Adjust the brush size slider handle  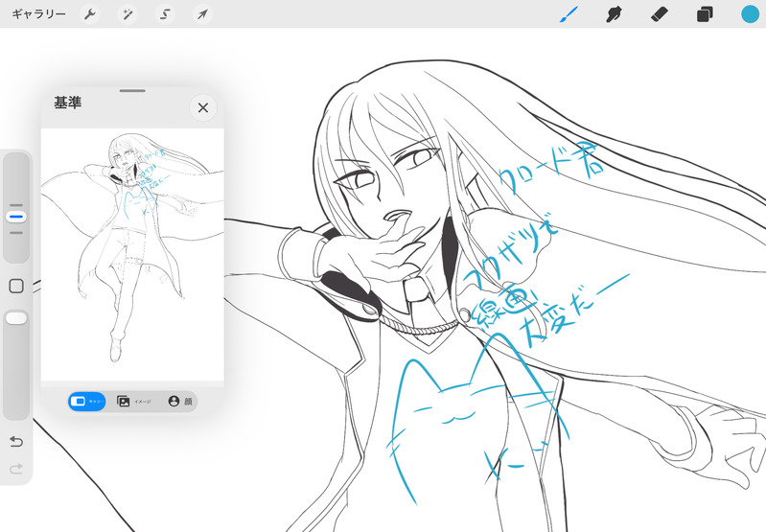16,217
